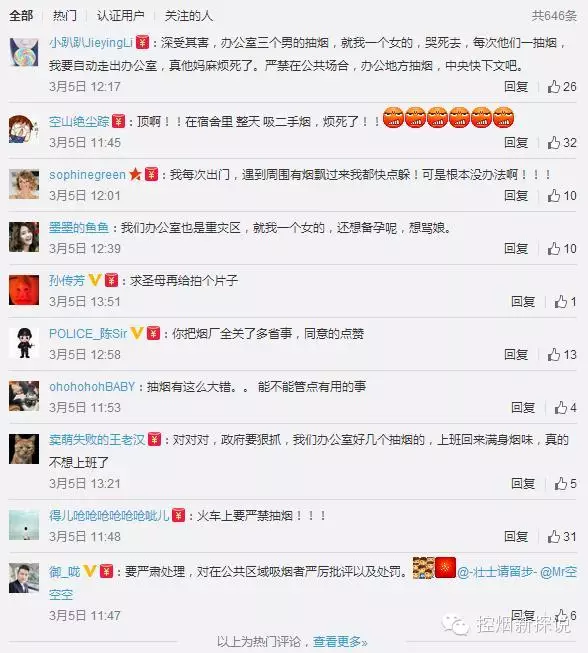
Task: Open username link POLICE_陈Sir
Action: click(x=88, y=334)
